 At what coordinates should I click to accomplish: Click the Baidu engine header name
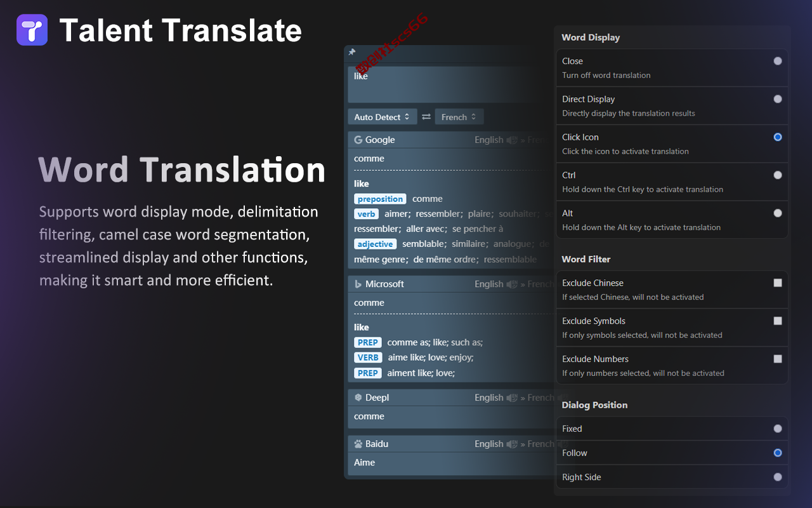[x=377, y=444]
